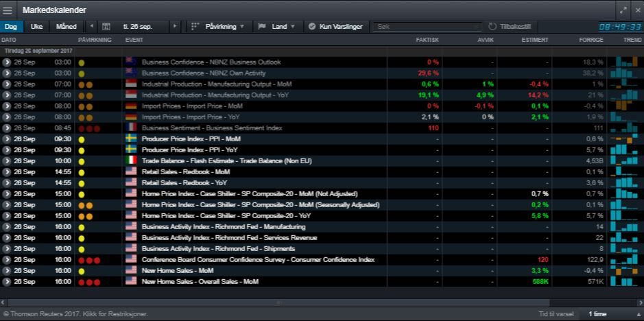Image resolution: width=644 pixels, height=321 pixels.
Task: Click the Tirsdag 26 september 2017 header
Action: (38, 51)
